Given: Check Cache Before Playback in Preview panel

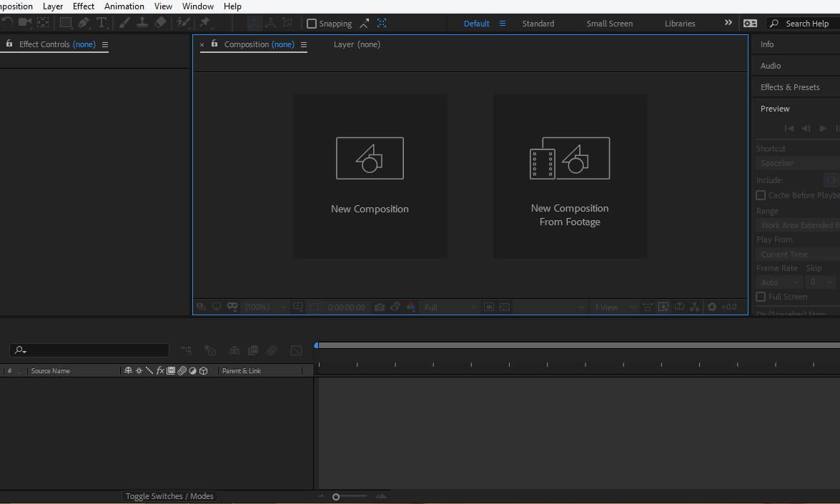Looking at the screenshot, I should (760, 194).
